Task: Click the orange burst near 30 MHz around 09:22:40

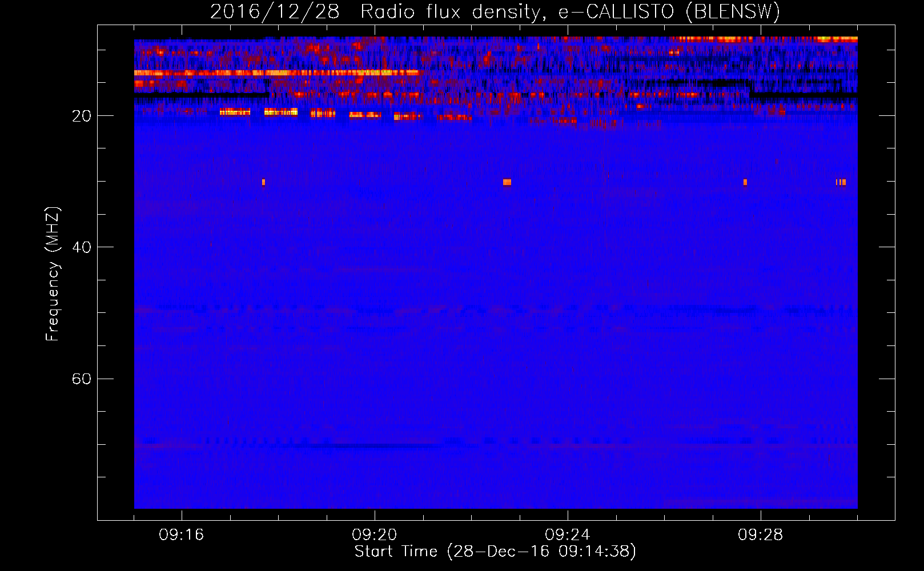Action: 507,182
